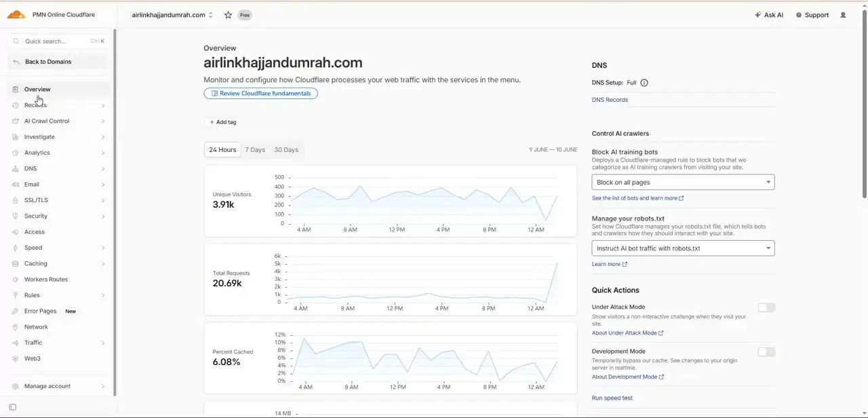Open the list of bots link

click(637, 198)
